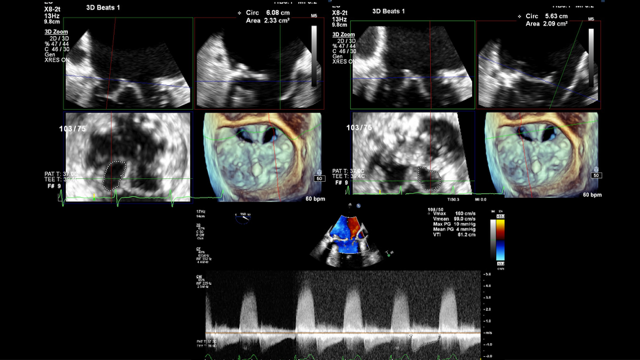Click the 'Vmax 103 cm/s' Doppler value
This screenshot has height=360, width=640.
pos(454,213)
